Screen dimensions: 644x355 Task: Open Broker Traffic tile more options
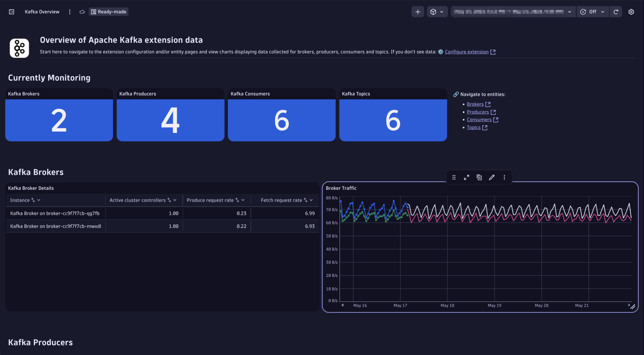tap(504, 177)
